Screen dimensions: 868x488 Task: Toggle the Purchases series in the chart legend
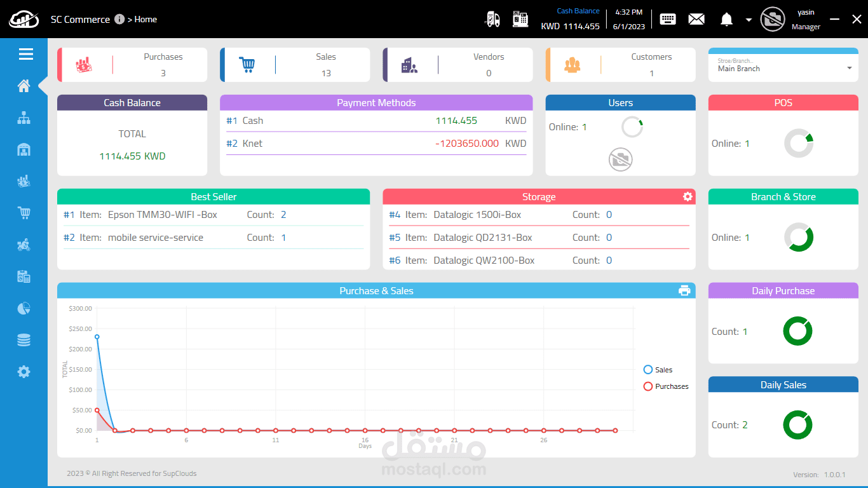pyautogui.click(x=666, y=386)
